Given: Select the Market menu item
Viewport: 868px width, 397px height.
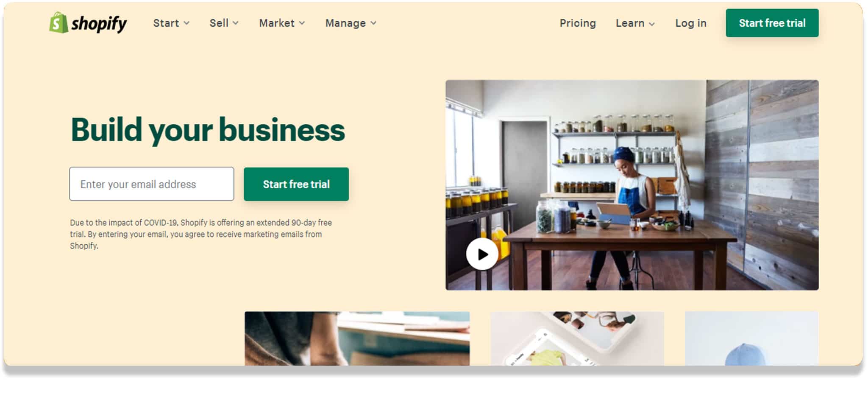Looking at the screenshot, I should pos(277,23).
